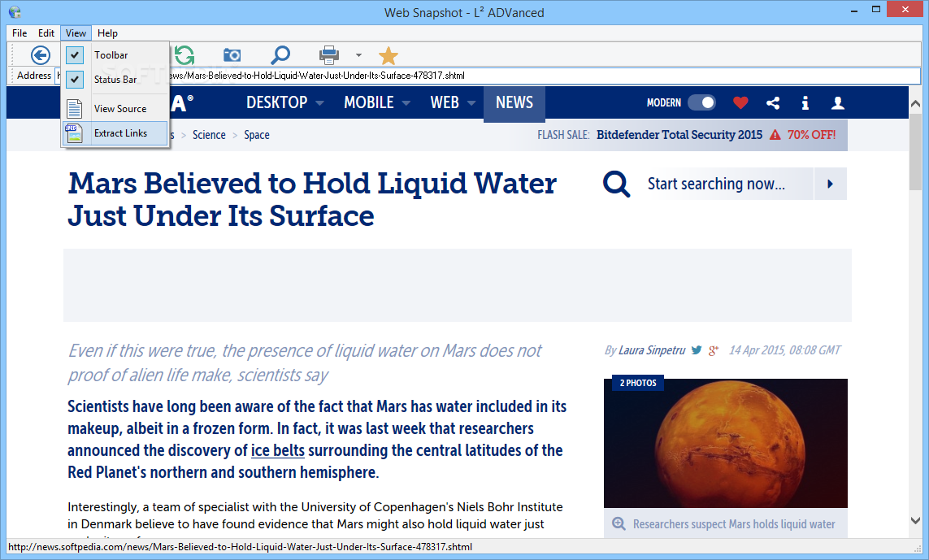Image resolution: width=929 pixels, height=560 pixels.
Task: Click the Back arrow toolbar icon
Action: pyautogui.click(x=41, y=56)
